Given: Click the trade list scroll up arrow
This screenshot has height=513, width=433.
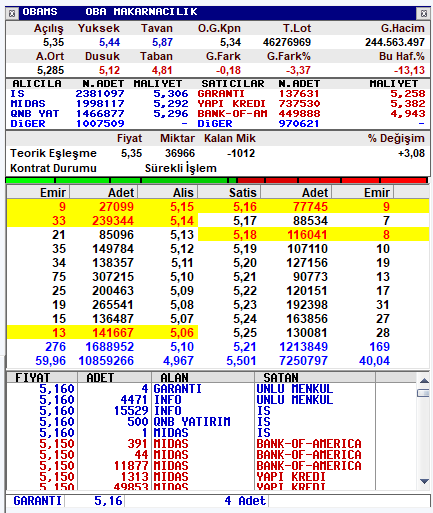Looking at the screenshot, I should tap(424, 381).
